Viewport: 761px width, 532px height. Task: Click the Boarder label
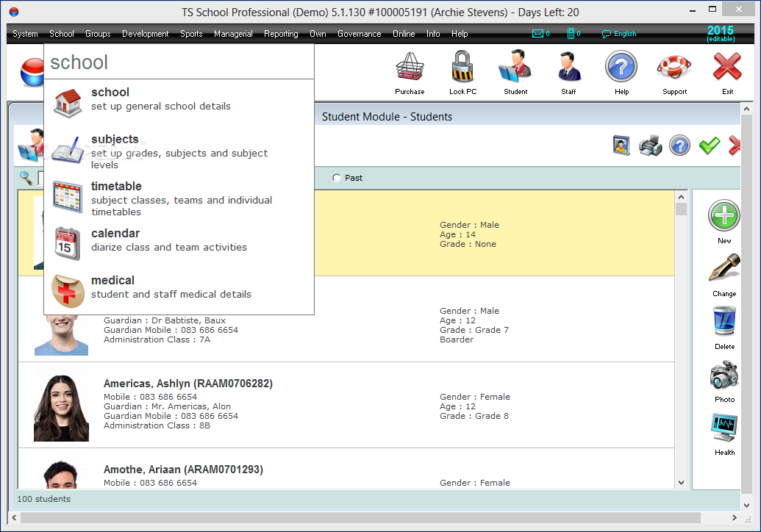457,339
